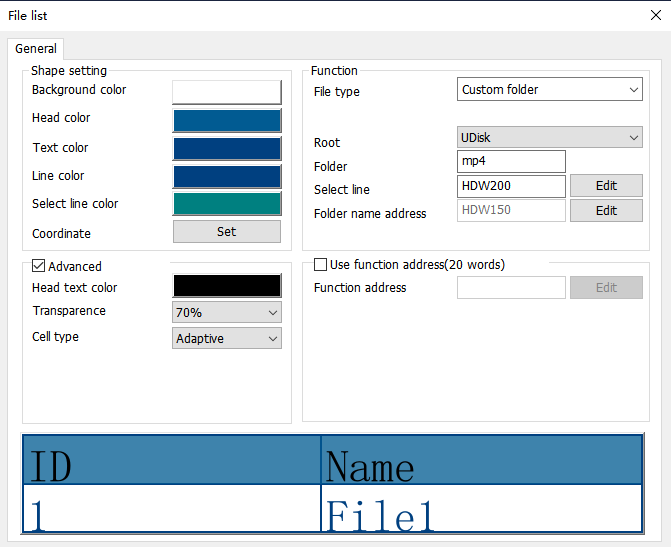Viewport: 671px width, 547px height.
Task: Open the Cell type dropdown
Action: (227, 339)
